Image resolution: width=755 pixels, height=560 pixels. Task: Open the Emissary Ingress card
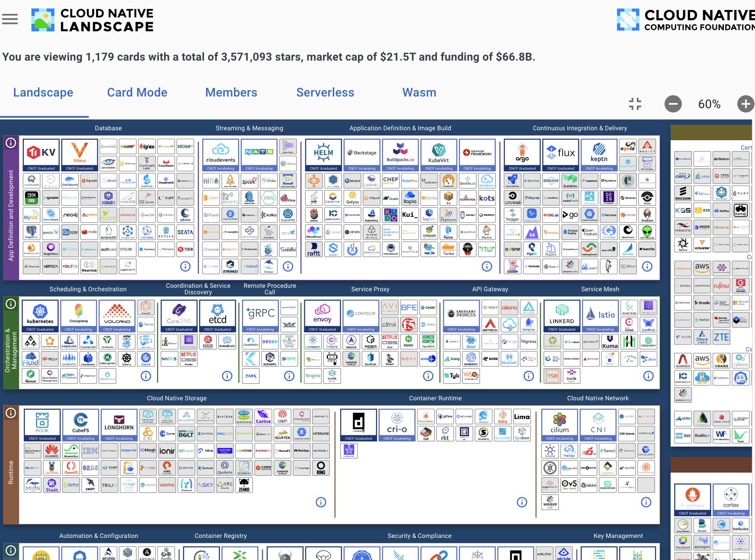point(461,316)
